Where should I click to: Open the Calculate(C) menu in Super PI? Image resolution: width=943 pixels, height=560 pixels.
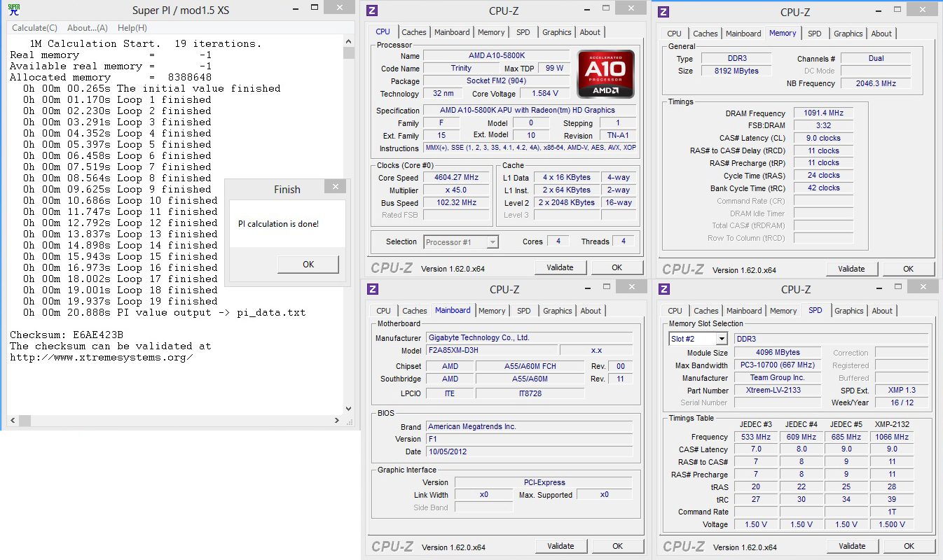coord(35,28)
